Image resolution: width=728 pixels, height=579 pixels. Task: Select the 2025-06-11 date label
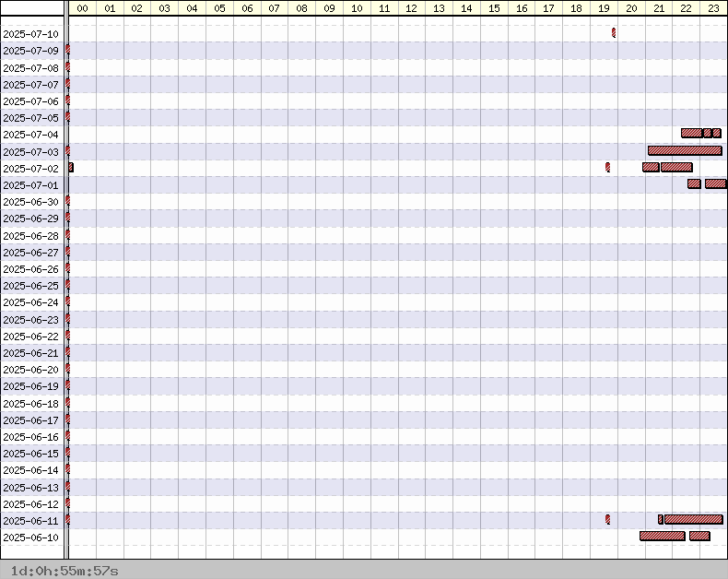(x=30, y=521)
